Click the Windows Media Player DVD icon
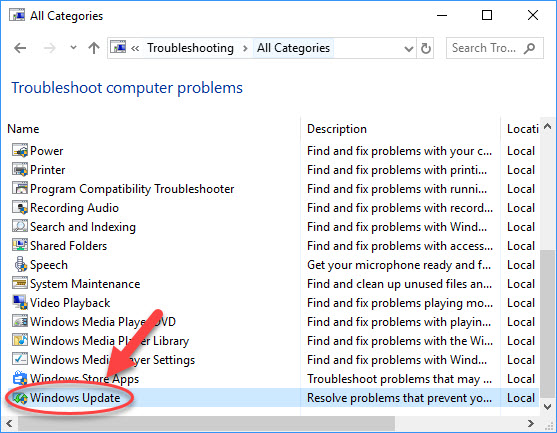This screenshot has height=433, width=557. (20, 321)
